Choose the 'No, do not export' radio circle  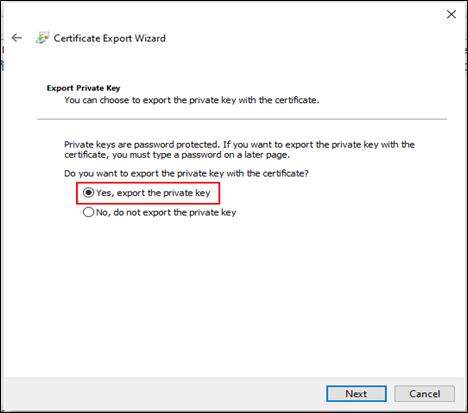click(88, 212)
